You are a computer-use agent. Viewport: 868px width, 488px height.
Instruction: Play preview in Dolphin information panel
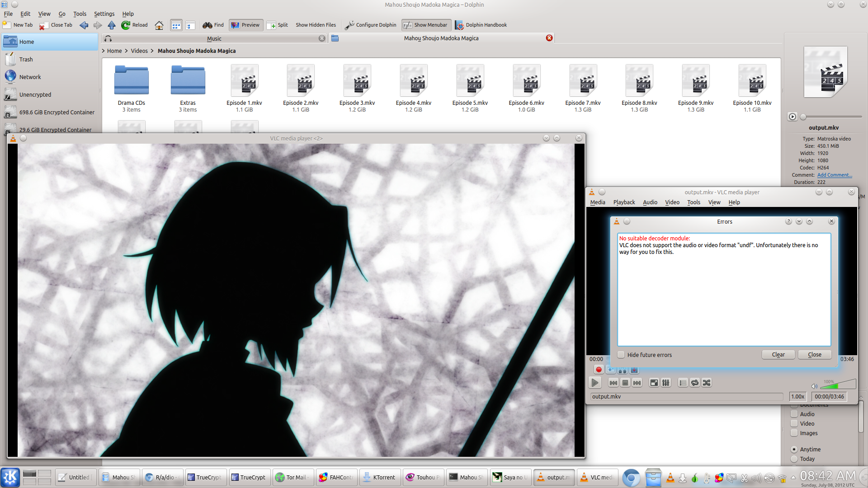793,117
